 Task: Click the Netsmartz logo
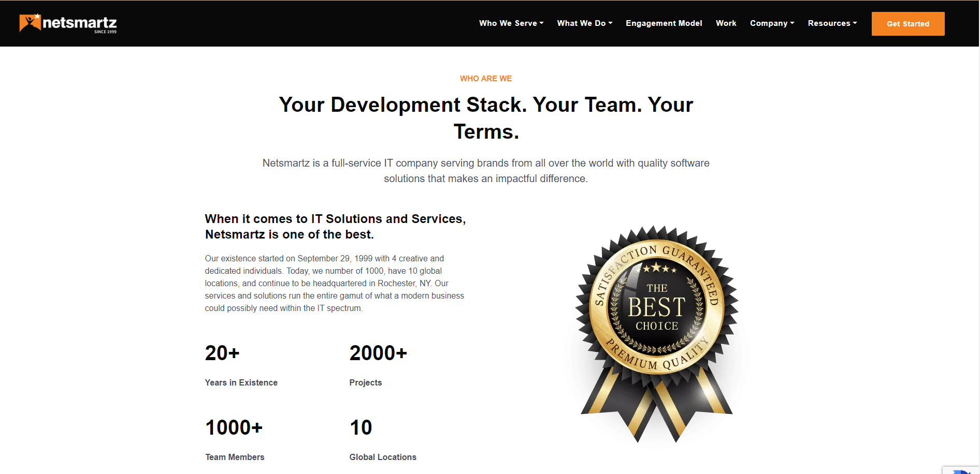[x=68, y=23]
